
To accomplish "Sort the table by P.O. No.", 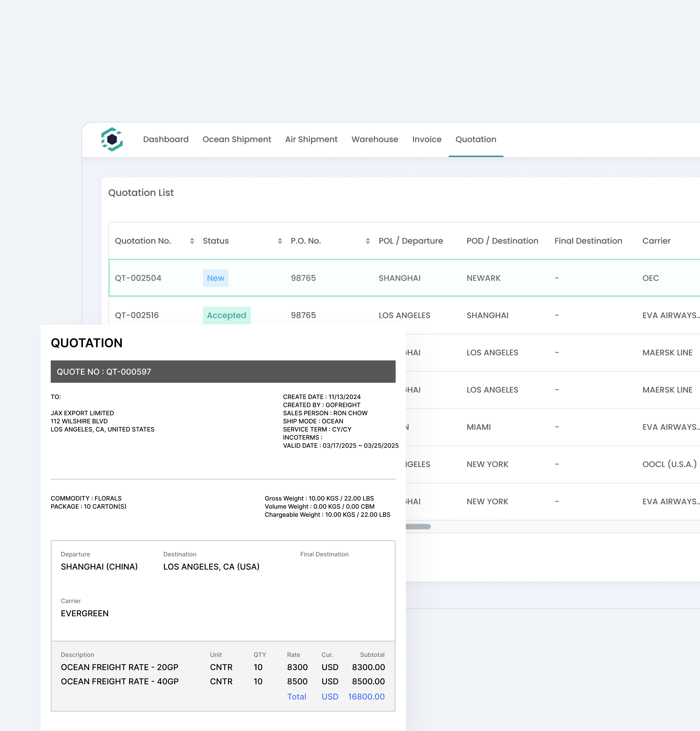I will click(368, 241).
